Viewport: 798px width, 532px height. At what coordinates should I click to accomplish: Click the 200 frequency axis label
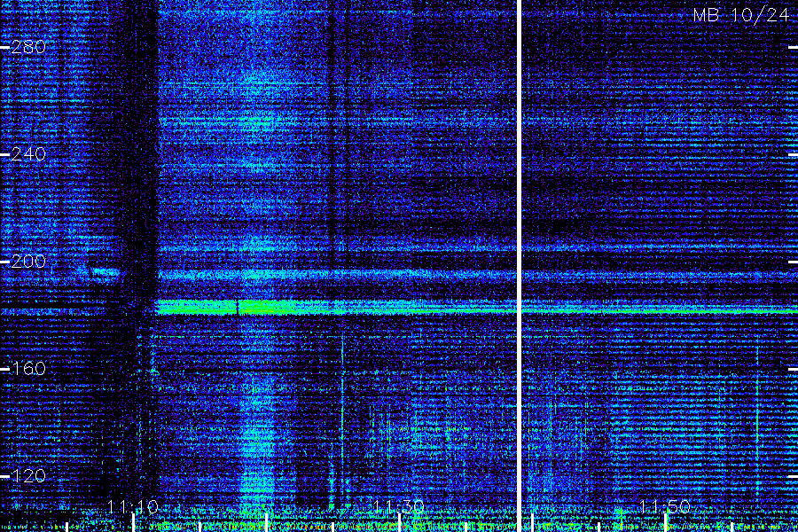[x=28, y=262]
